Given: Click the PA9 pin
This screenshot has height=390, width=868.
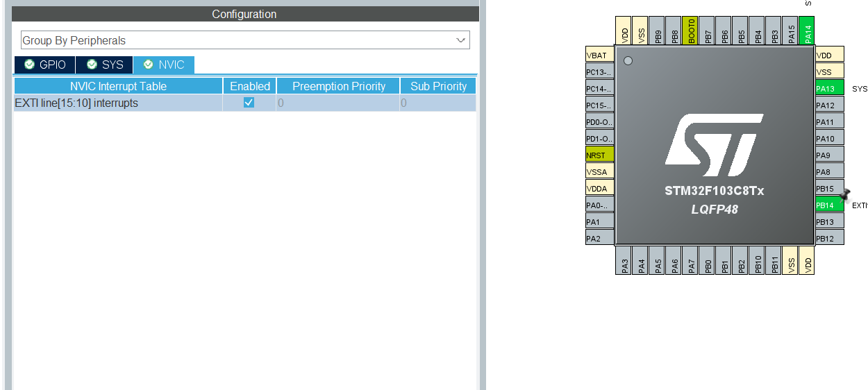Looking at the screenshot, I should click(830, 155).
